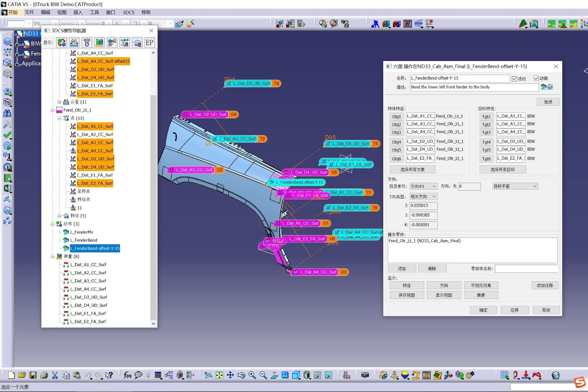The width and height of the screenshot is (588, 392).
Task: Expand the 公差 (1) tree node
Action: coord(59,102)
